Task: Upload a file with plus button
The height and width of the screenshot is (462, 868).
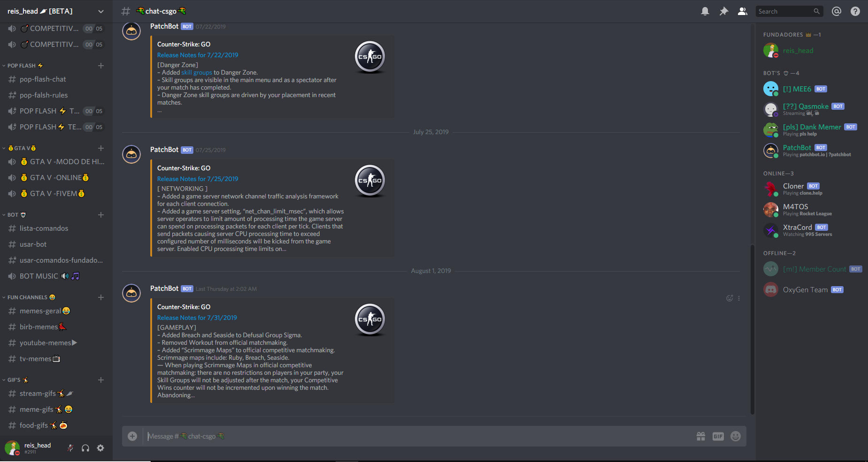Action: pyautogui.click(x=132, y=436)
